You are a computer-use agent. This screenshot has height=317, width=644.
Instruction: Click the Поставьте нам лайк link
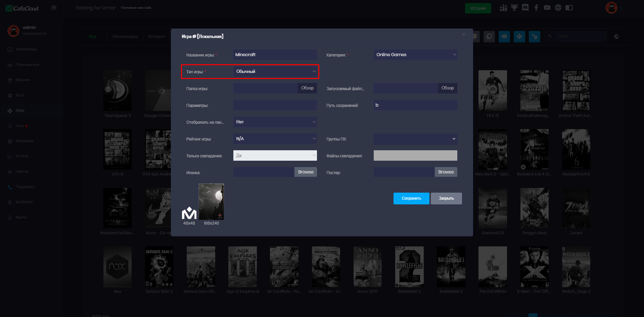point(136,8)
